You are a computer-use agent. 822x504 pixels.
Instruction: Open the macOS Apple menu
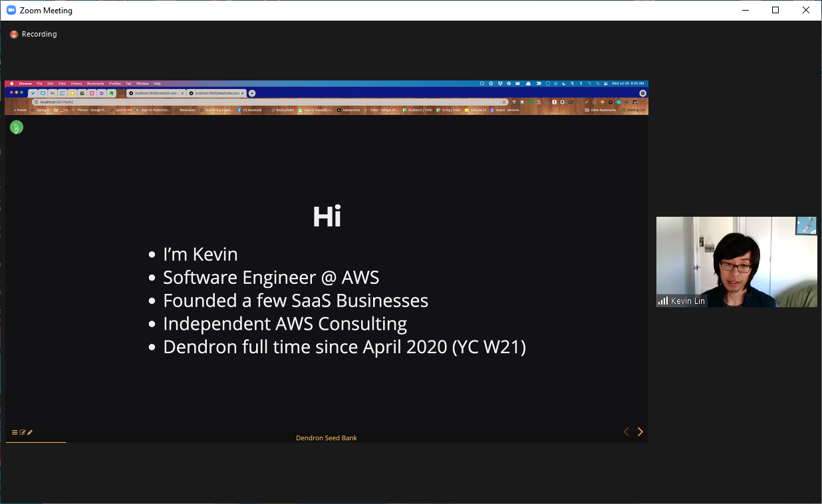[11, 84]
